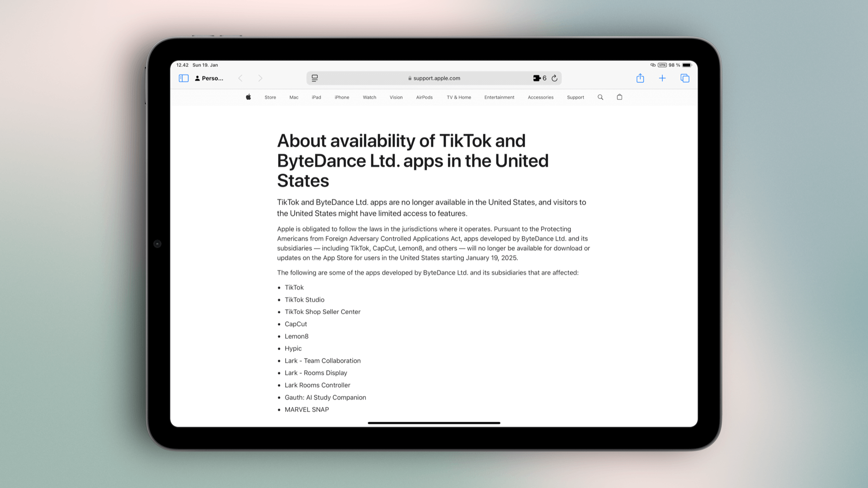Open the Watch menu item
The width and height of the screenshot is (868, 488).
(x=369, y=98)
